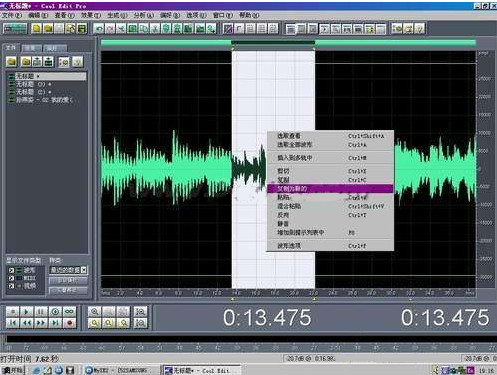Toggle the Loop play infinity button

pos(70,311)
